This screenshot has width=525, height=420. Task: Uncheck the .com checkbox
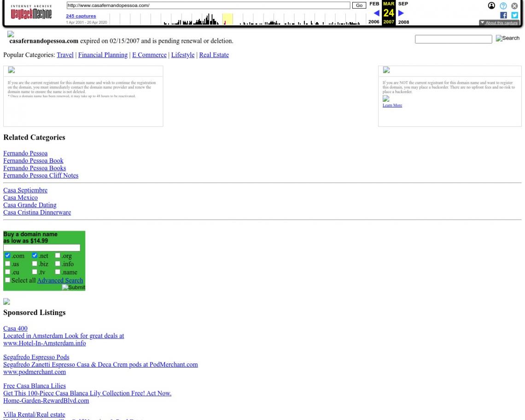click(7, 255)
